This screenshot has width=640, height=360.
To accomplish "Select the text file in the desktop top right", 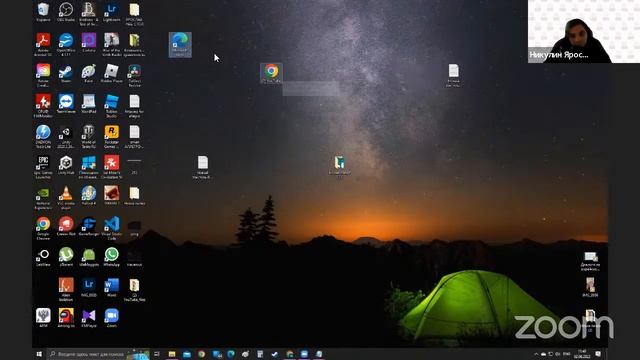I will pos(453,75).
